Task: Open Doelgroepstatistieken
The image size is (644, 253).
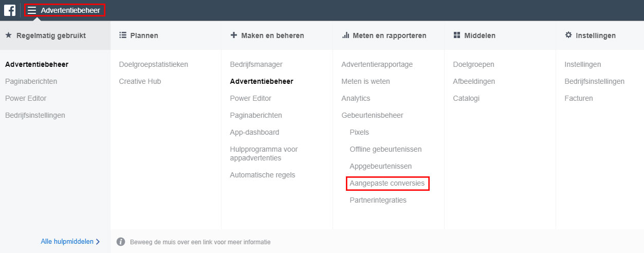Action: [x=154, y=64]
